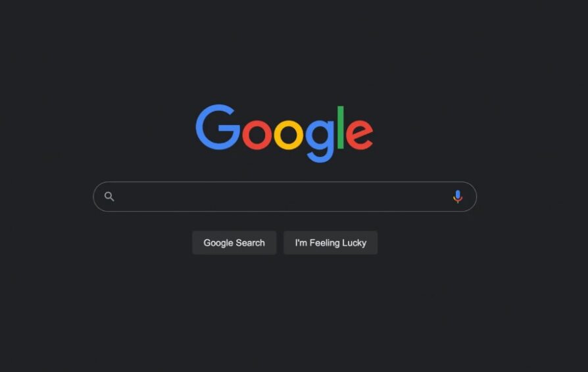Click the word Lucky on the second button
The width and height of the screenshot is (588, 372).
(x=354, y=243)
